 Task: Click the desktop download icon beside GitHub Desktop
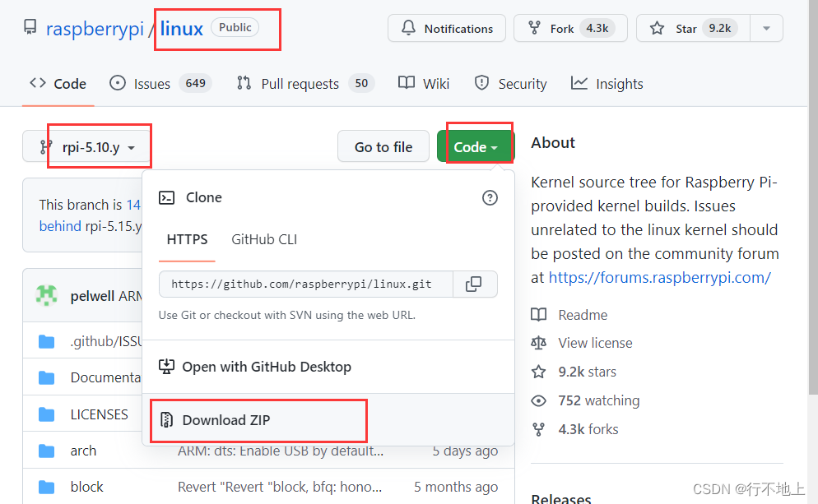[166, 367]
